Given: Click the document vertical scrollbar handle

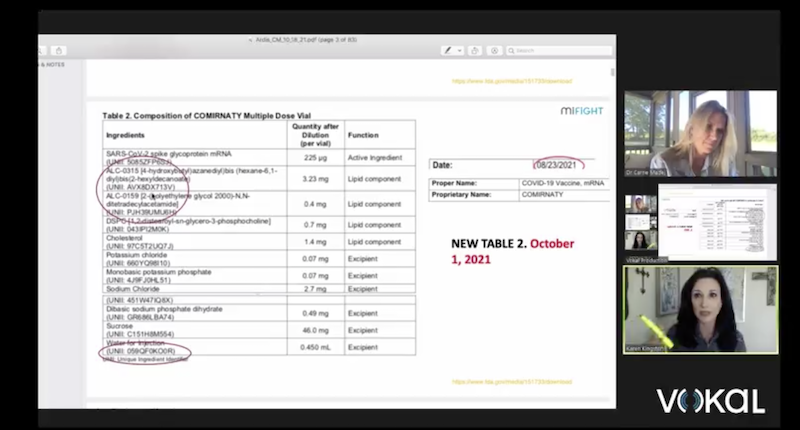Looking at the screenshot, I should (x=613, y=72).
